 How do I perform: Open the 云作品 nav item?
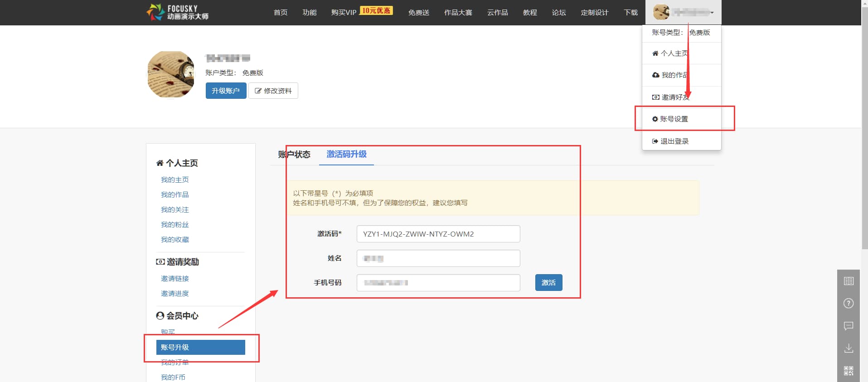coord(498,12)
